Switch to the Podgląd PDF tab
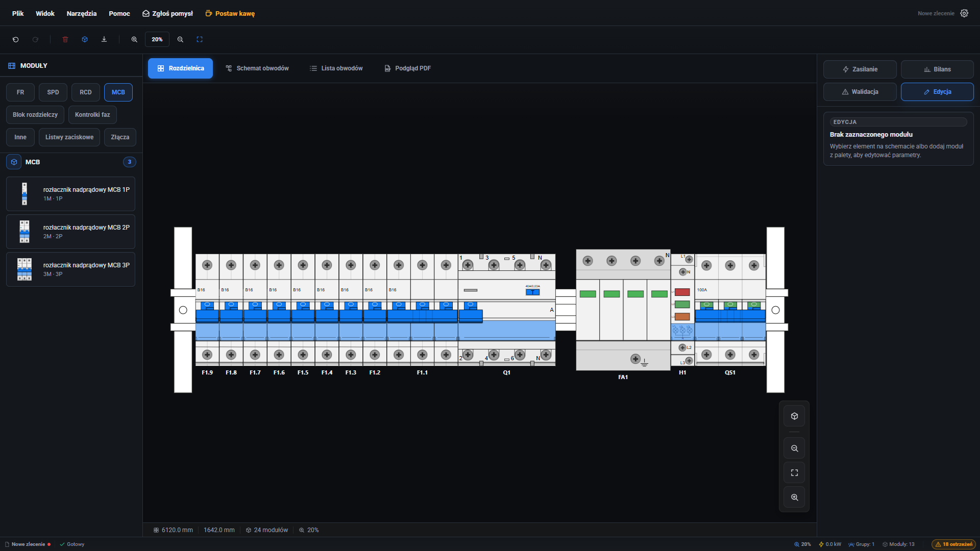The height and width of the screenshot is (551, 980). coord(408,68)
